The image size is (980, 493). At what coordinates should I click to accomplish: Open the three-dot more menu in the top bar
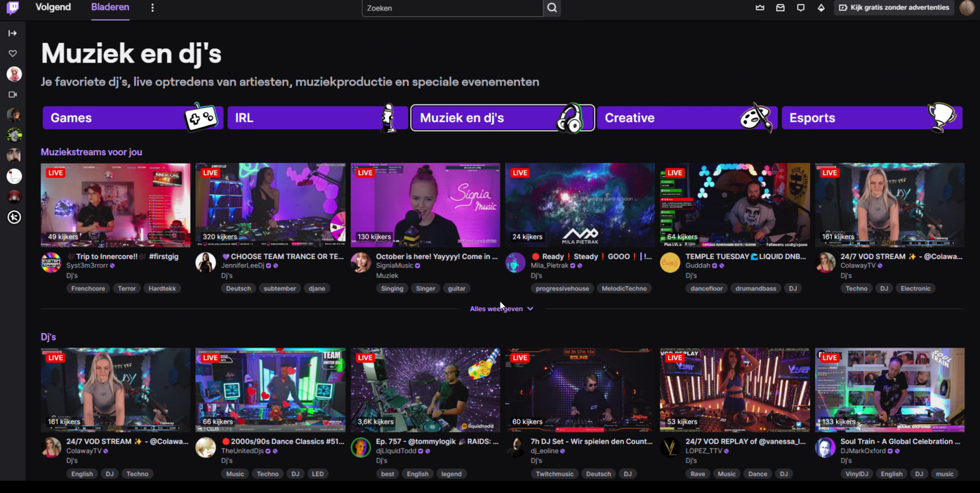tap(152, 8)
